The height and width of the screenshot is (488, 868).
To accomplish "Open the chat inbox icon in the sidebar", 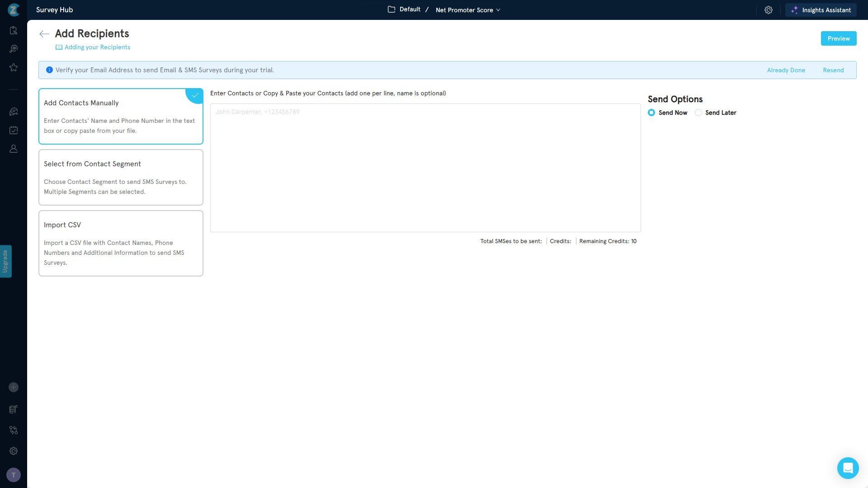I will point(14,112).
